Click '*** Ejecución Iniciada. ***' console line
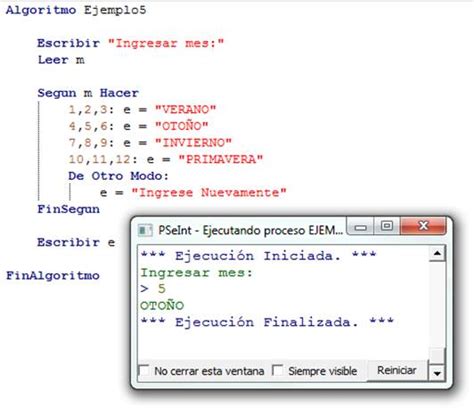Screen dimensions: 474x415 click(258, 256)
